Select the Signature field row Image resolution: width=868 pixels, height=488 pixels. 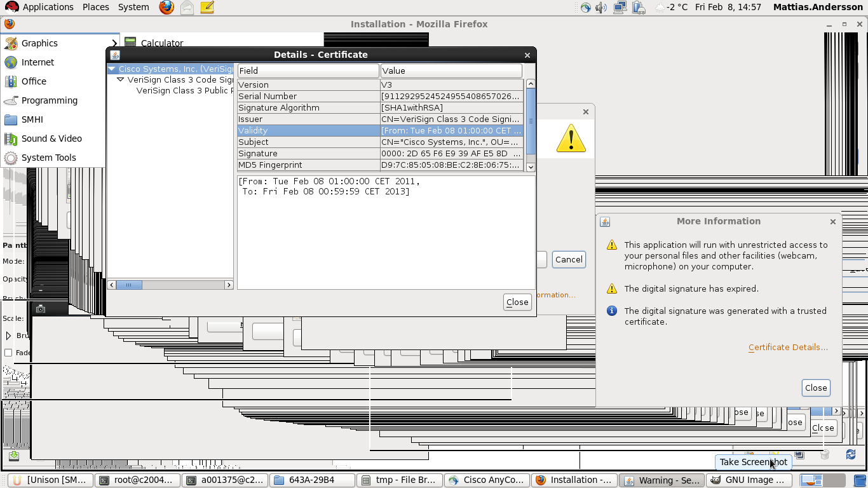[380, 153]
